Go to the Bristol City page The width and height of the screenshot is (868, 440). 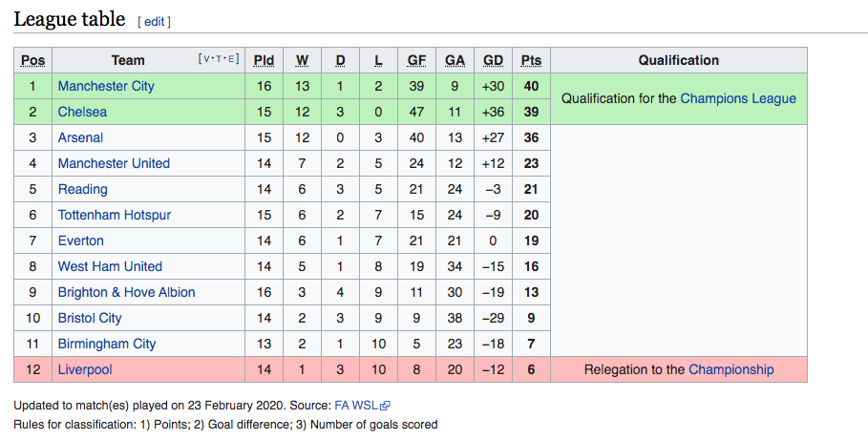[90, 318]
